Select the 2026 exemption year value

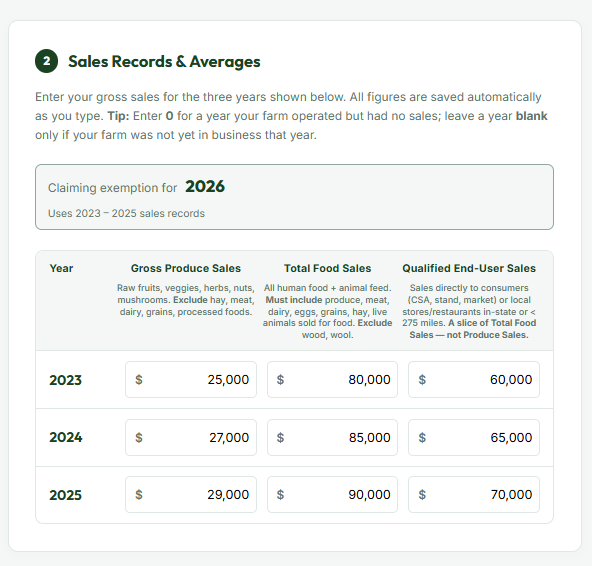[x=205, y=187]
